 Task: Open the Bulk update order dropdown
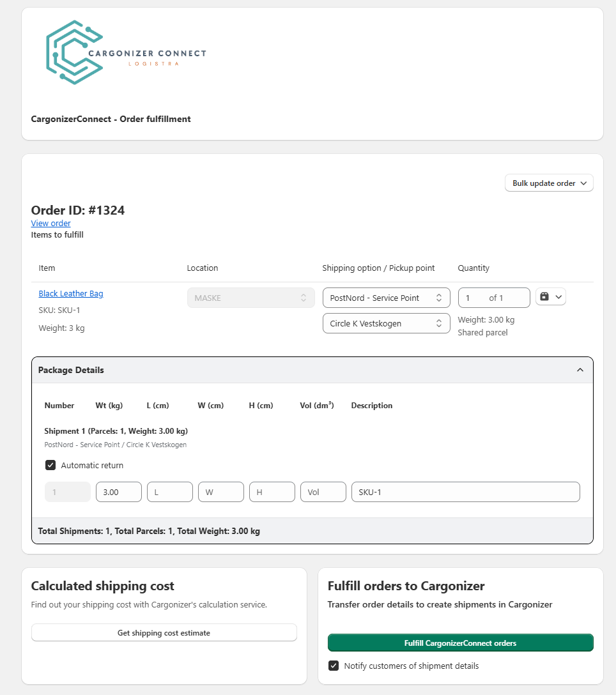pos(549,183)
